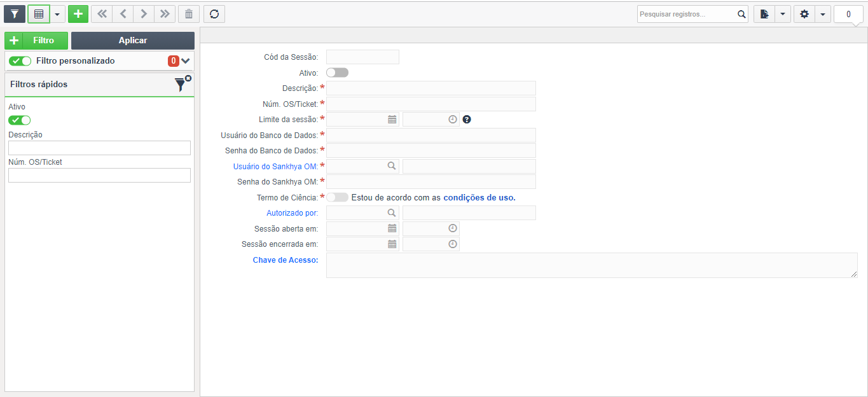The height and width of the screenshot is (397, 868).
Task: Go to the first record
Action: pyautogui.click(x=102, y=14)
